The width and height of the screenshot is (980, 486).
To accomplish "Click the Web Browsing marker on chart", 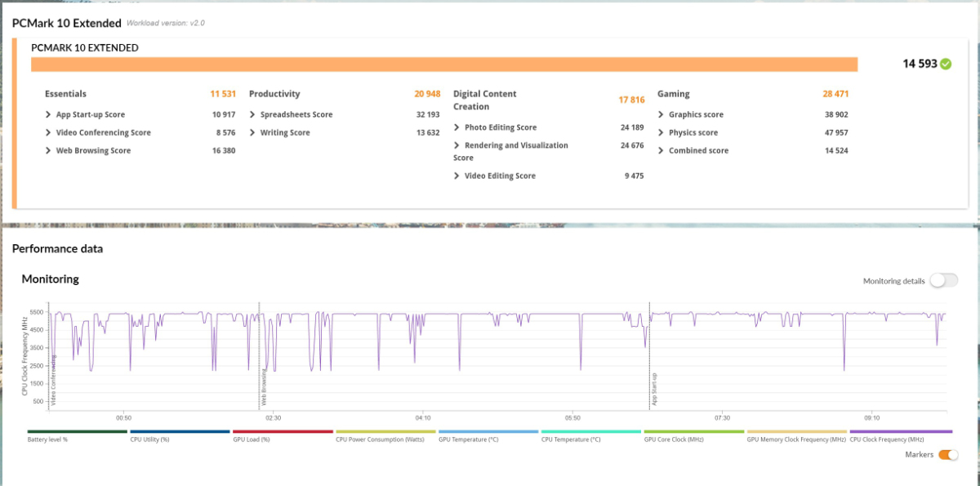I will click(265, 388).
